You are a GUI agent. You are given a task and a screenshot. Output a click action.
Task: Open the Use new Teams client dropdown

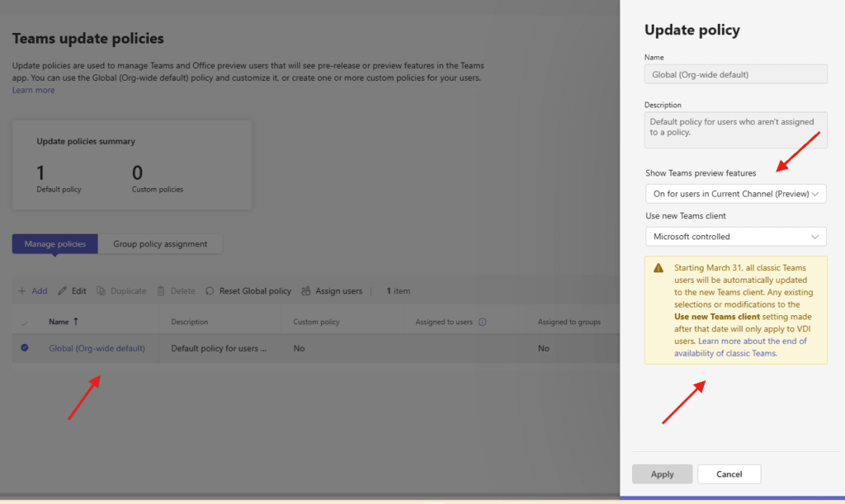735,237
